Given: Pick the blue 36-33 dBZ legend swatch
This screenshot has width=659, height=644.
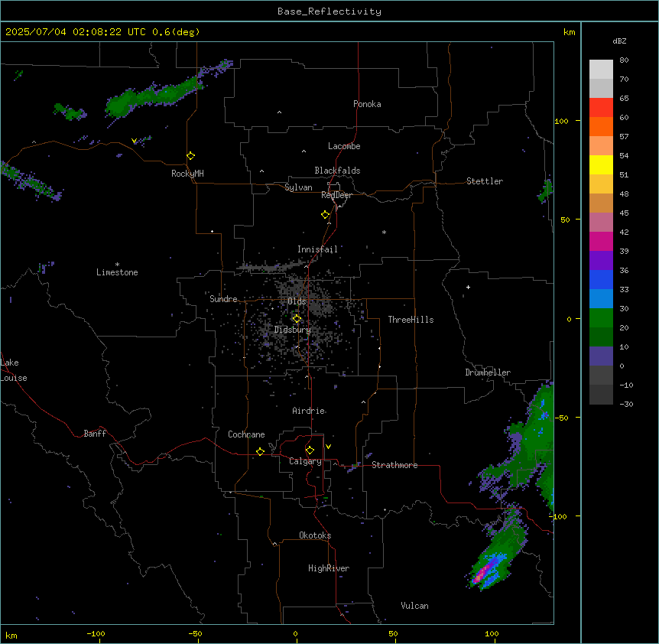Looking at the screenshot, I should [601, 279].
